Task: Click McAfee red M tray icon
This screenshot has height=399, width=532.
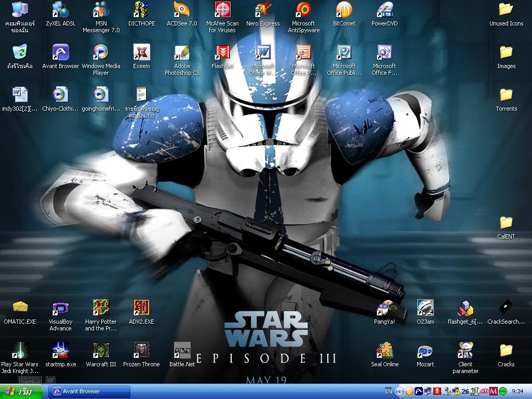Action: click(x=494, y=391)
